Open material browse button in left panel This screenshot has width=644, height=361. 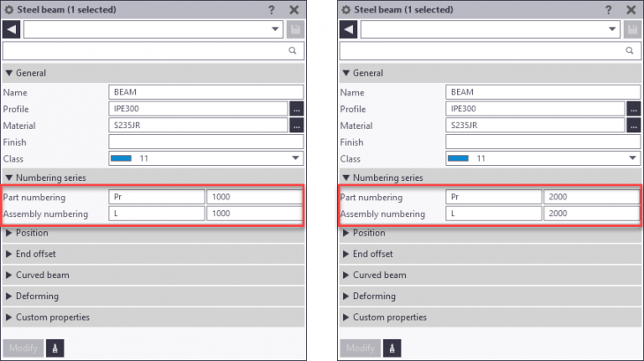[x=296, y=125]
